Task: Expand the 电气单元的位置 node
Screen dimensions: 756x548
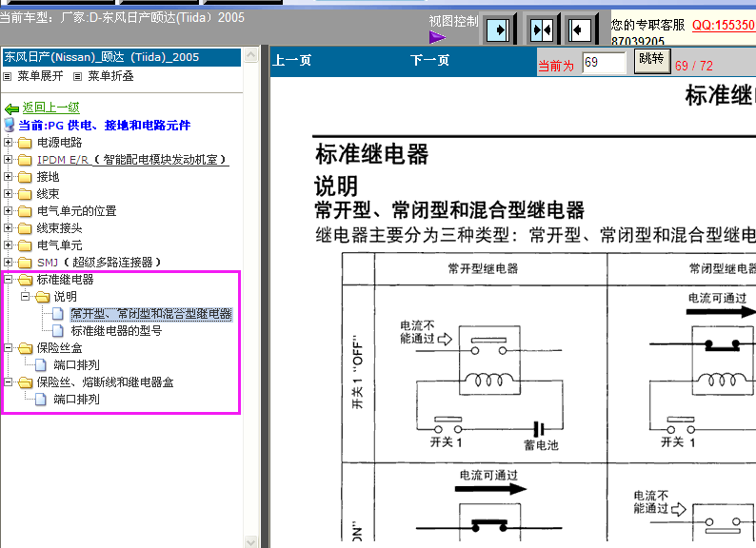Action: click(8, 210)
